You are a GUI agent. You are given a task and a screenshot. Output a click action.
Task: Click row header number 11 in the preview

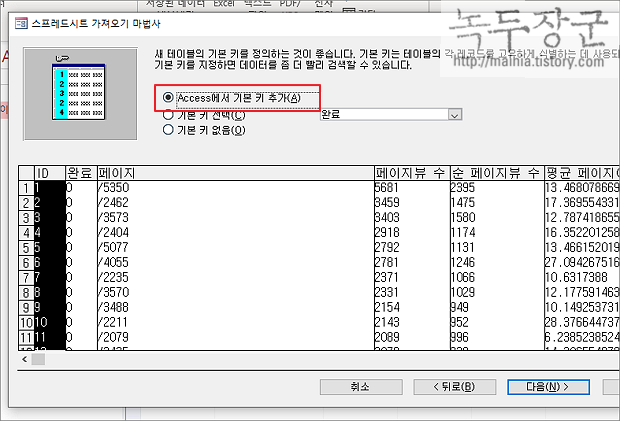pyautogui.click(x=26, y=337)
